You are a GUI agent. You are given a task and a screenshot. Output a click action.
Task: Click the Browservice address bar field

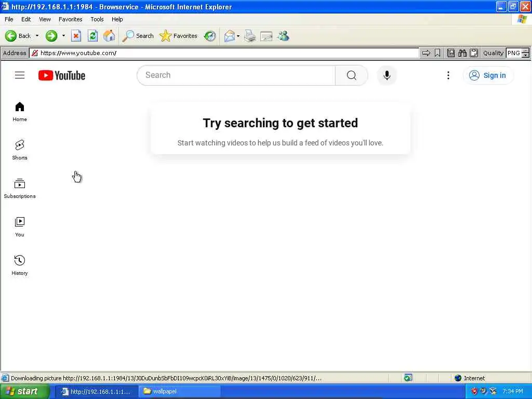point(224,53)
